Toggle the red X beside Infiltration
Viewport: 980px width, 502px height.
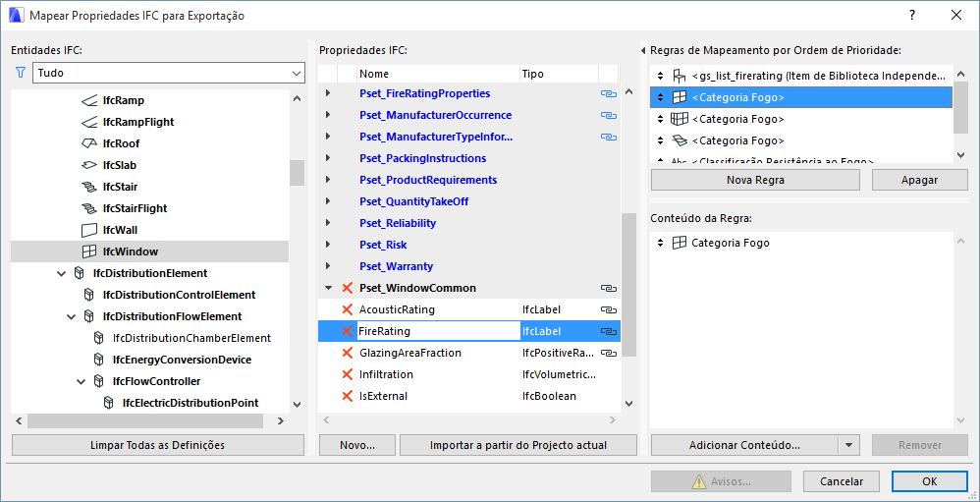[347, 374]
